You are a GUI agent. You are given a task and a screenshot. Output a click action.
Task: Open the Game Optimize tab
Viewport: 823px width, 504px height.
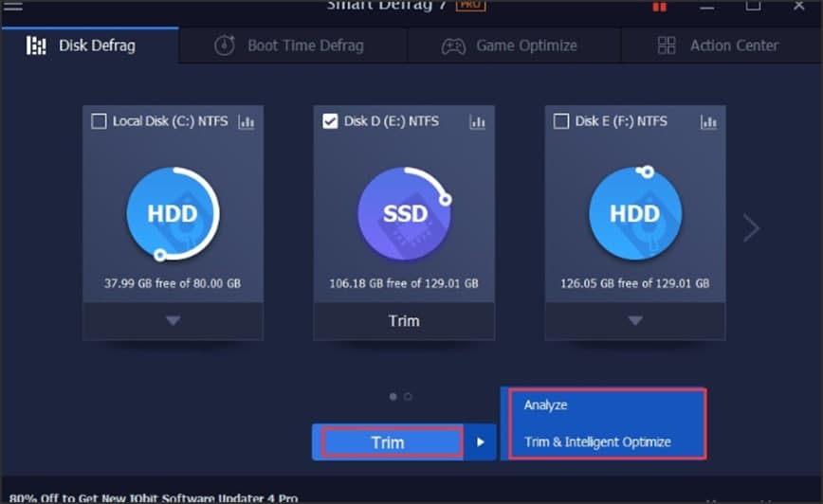click(x=514, y=45)
